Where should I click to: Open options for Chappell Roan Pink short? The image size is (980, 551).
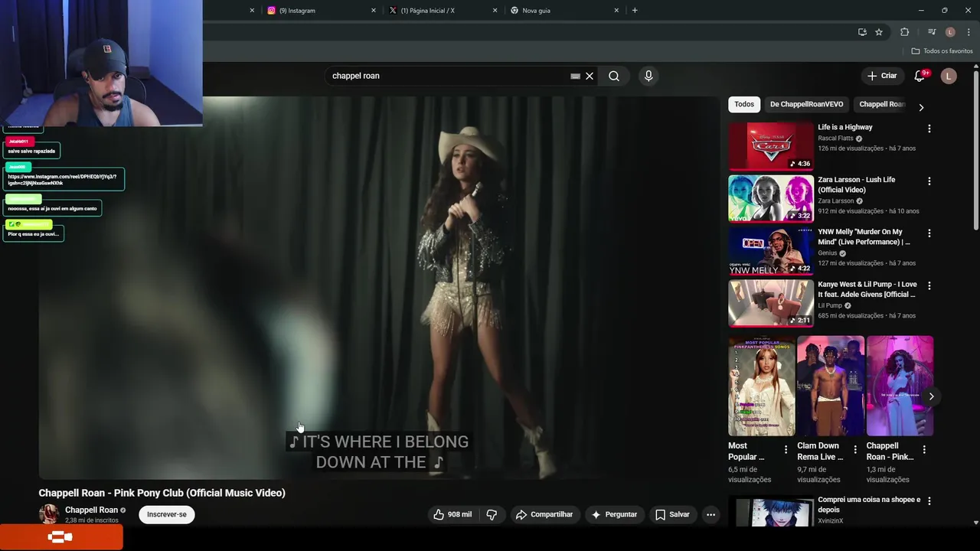pos(924,450)
